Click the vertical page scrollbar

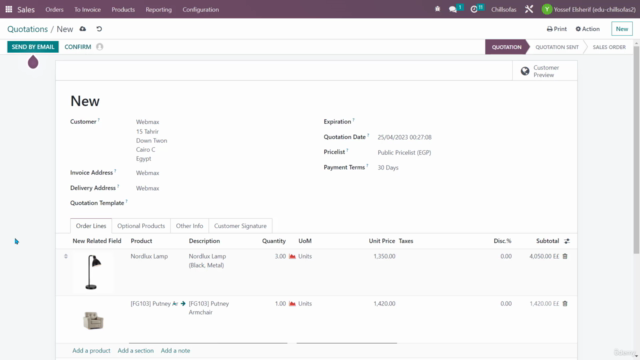pos(636,149)
